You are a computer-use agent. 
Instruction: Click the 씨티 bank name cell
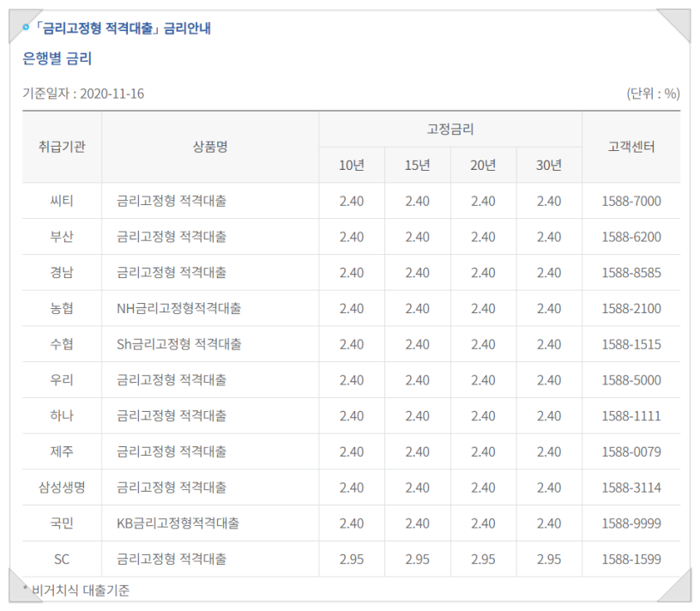62,201
